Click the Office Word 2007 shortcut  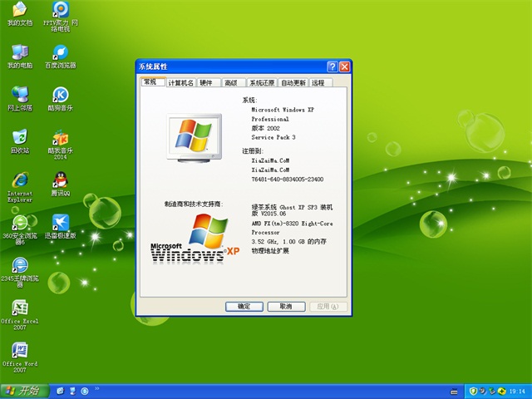point(19,350)
